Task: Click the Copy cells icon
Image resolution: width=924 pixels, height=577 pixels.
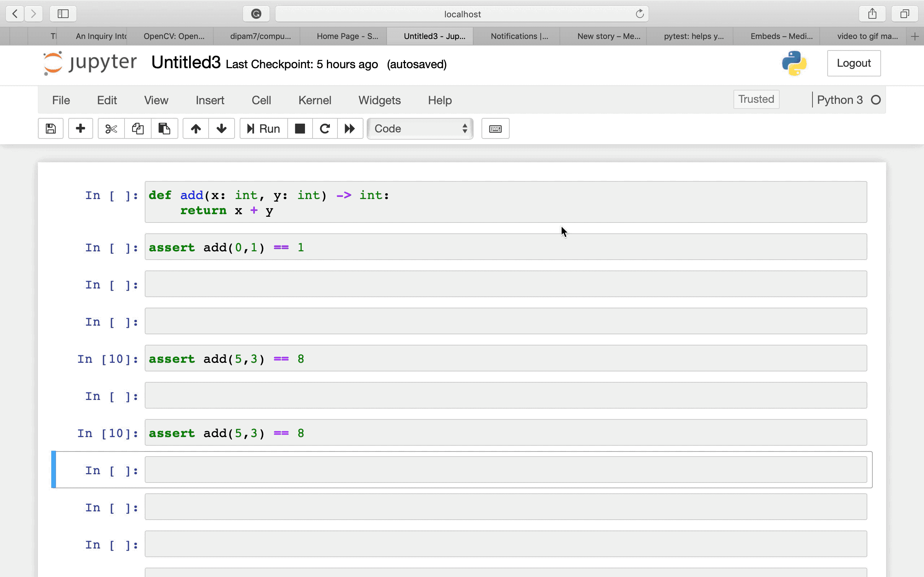Action: (137, 128)
